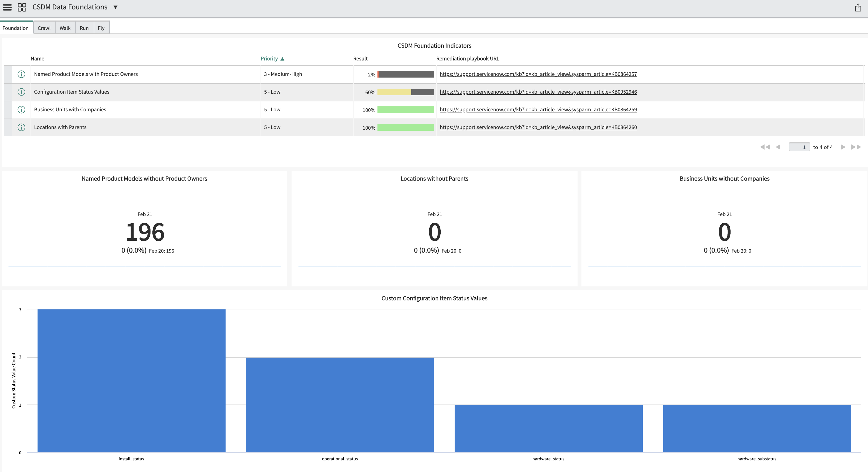
Task: Click the install_status bar in the chart
Action: tap(131, 380)
